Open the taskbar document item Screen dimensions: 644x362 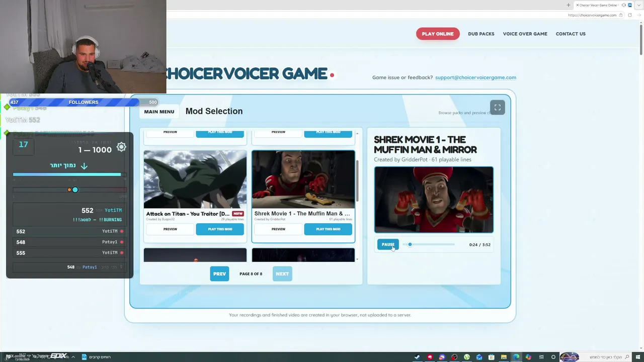click(x=96, y=357)
